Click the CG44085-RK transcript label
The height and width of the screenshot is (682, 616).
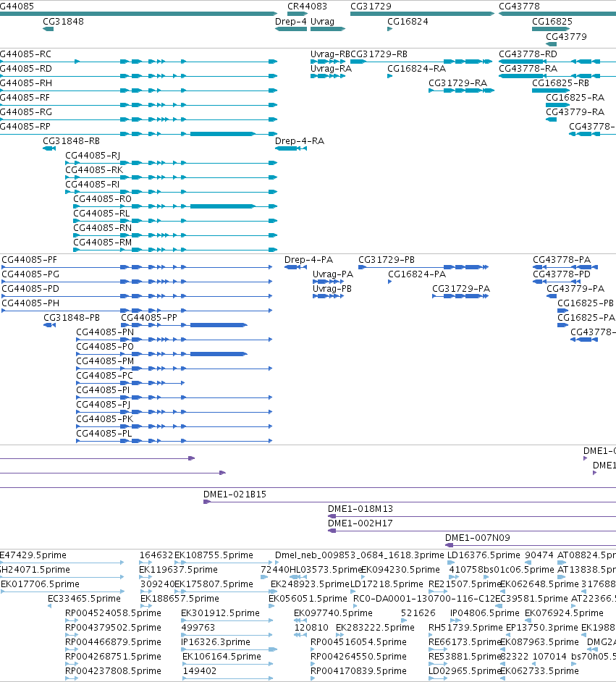[94, 169]
